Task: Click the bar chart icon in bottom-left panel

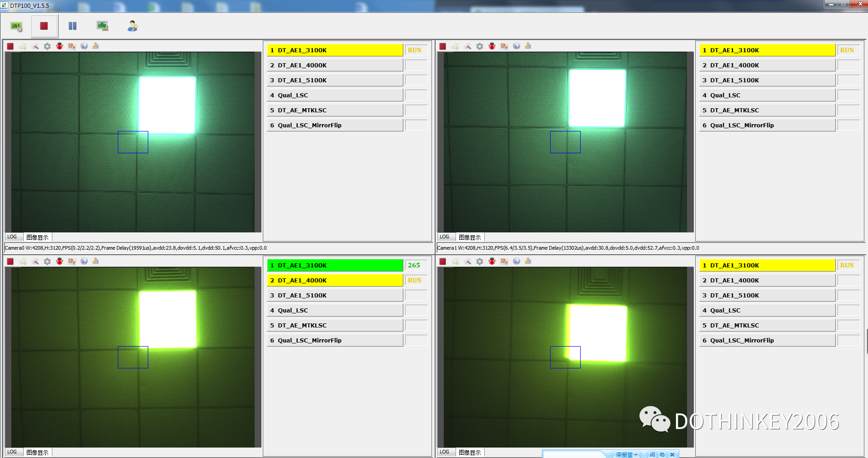Action: [95, 261]
